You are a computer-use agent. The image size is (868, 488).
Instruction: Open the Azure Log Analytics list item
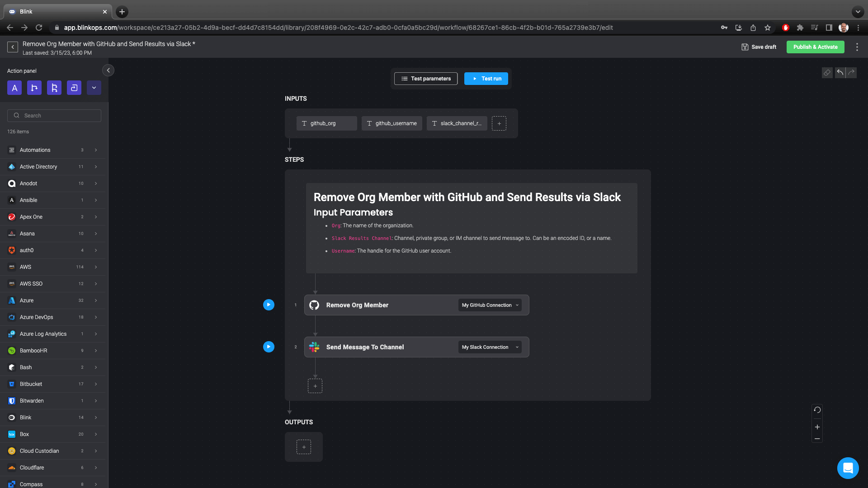[x=52, y=334]
